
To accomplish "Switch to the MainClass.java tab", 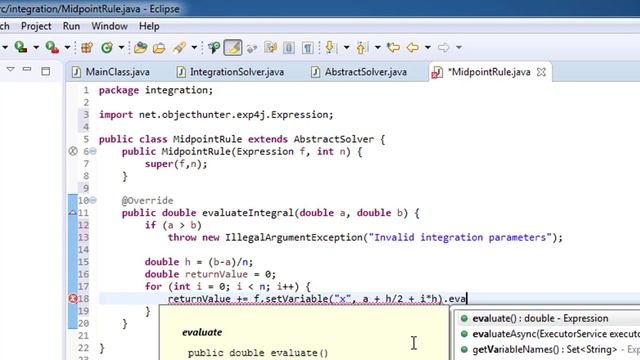I will pyautogui.click(x=111, y=72).
